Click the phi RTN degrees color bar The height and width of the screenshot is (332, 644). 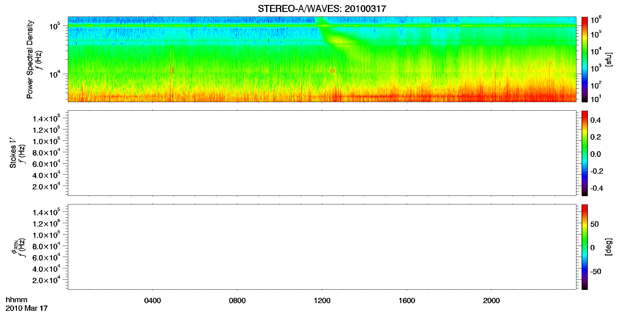[585, 247]
